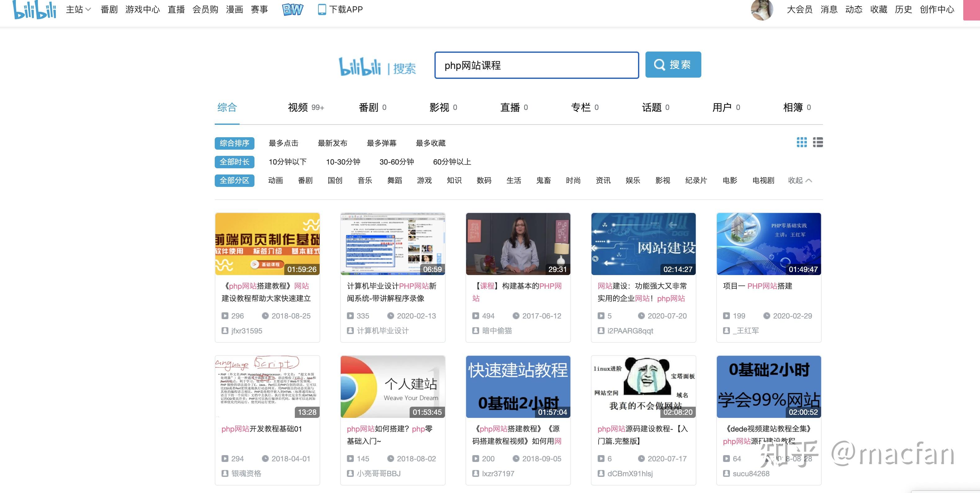
Task: Open the 快速建站教程 video thumbnail
Action: click(518, 387)
